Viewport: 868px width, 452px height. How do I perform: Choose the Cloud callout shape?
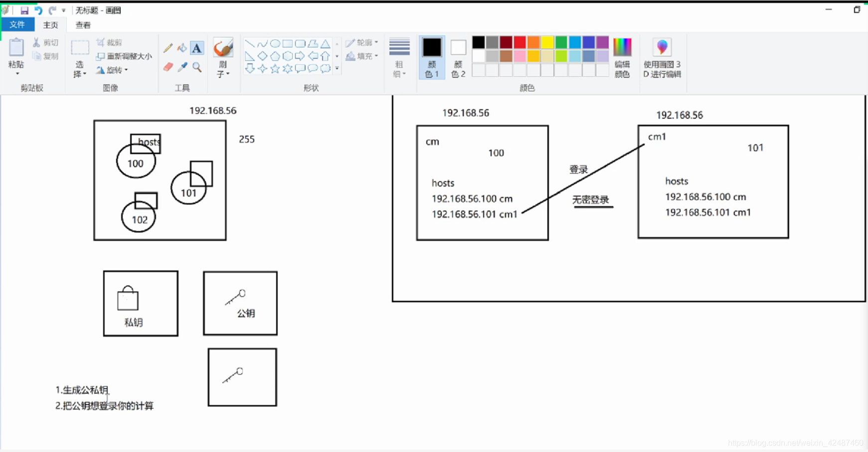[325, 68]
